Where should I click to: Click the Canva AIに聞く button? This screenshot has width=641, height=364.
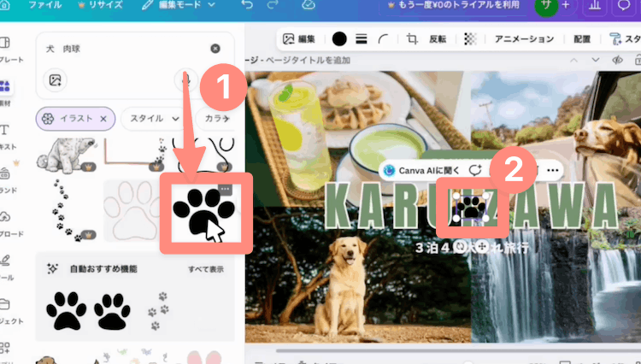tap(423, 170)
